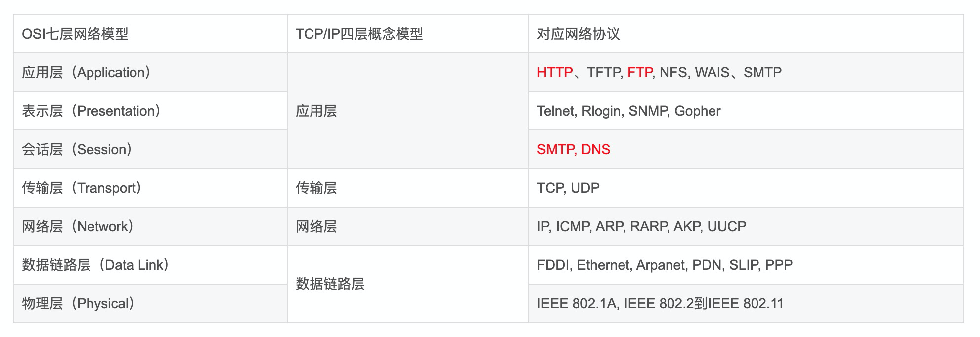Click the red FTP protocol text
The image size is (980, 337).
(x=640, y=72)
